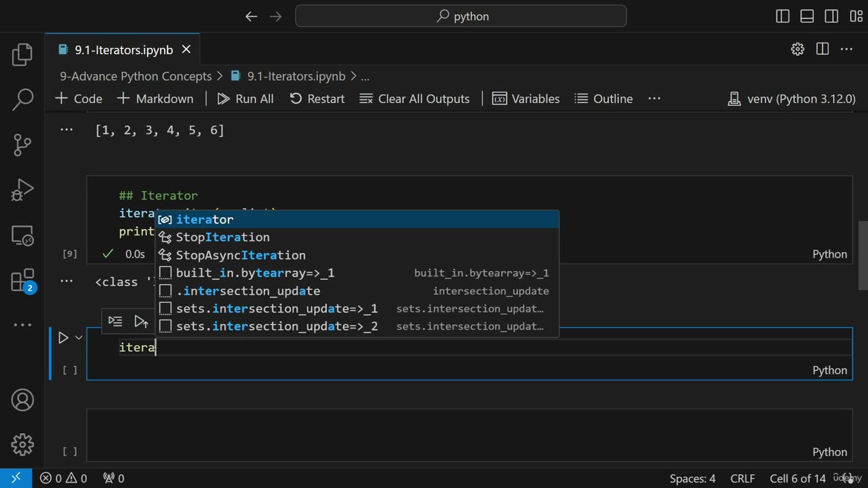Open the Run and Debug view
This screenshot has width=868, height=488.
point(22,190)
